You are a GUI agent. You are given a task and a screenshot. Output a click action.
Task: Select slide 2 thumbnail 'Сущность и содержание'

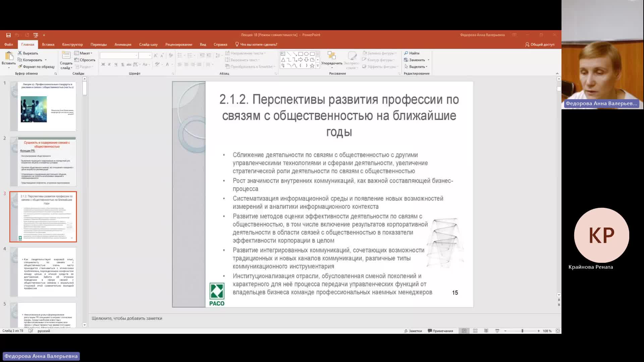tap(43, 161)
